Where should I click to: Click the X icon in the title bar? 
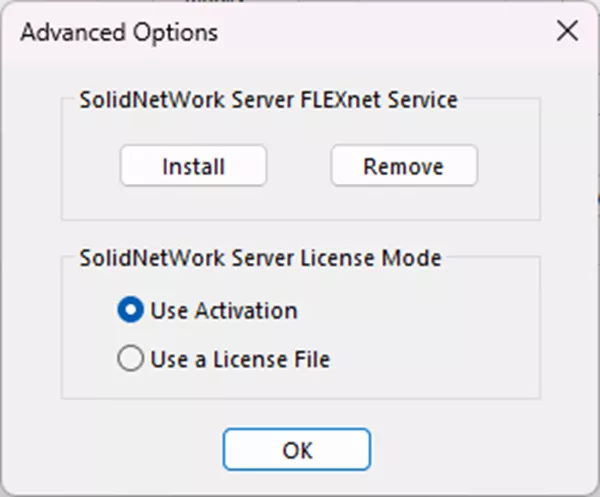pyautogui.click(x=567, y=31)
